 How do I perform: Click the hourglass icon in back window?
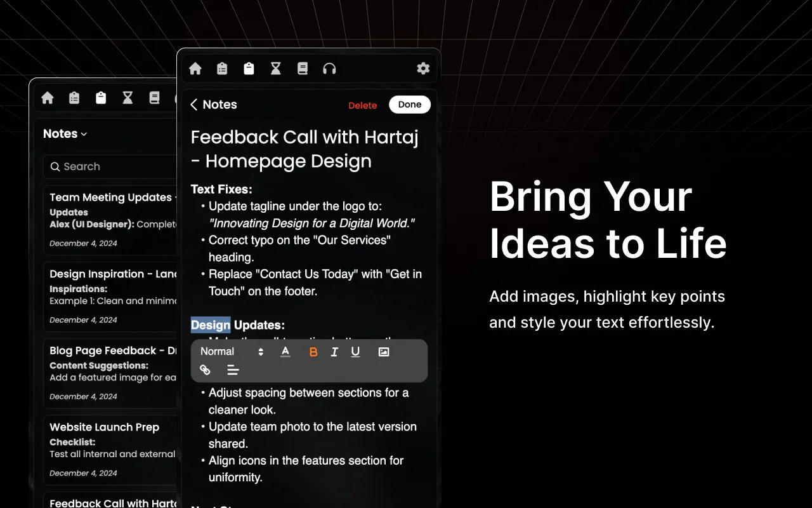coord(128,98)
